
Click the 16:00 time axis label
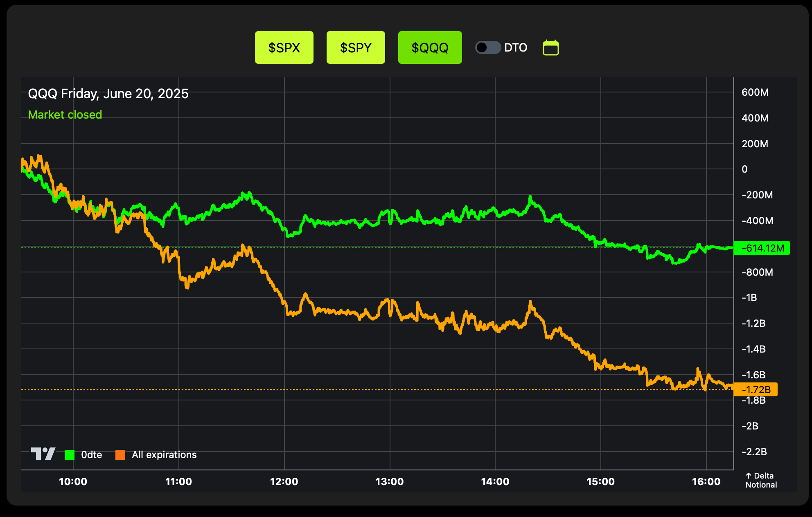706,481
